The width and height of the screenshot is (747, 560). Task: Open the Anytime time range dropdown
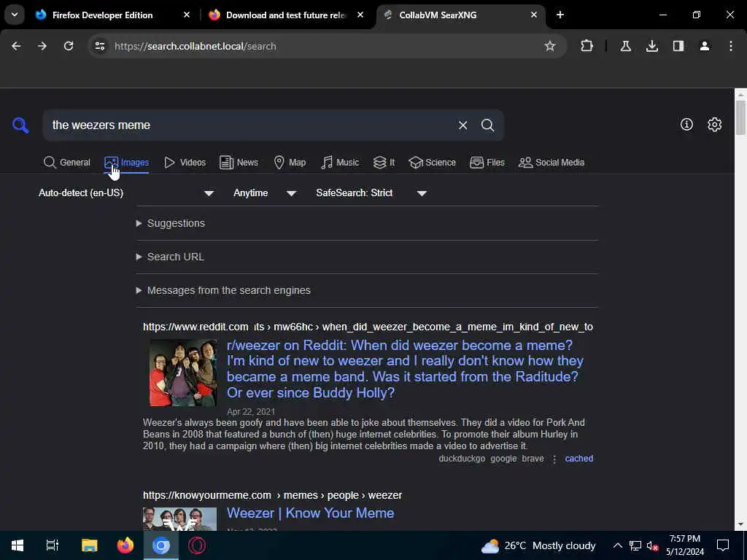tap(265, 193)
